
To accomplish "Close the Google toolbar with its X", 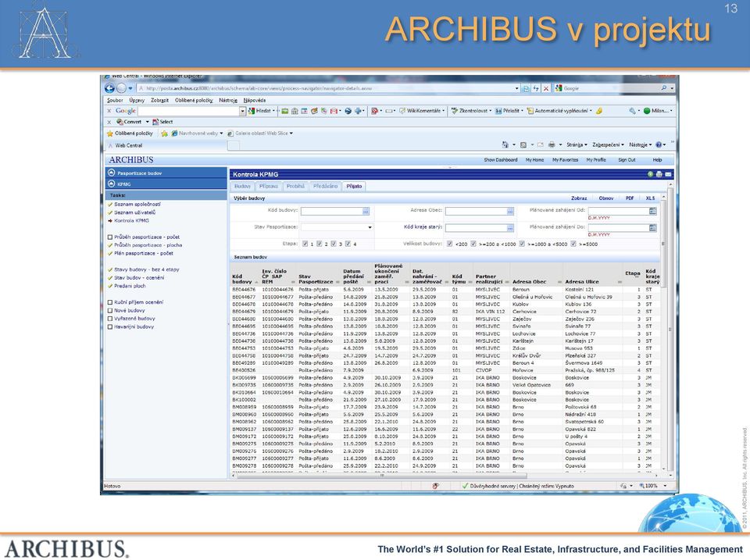I will click(x=109, y=110).
